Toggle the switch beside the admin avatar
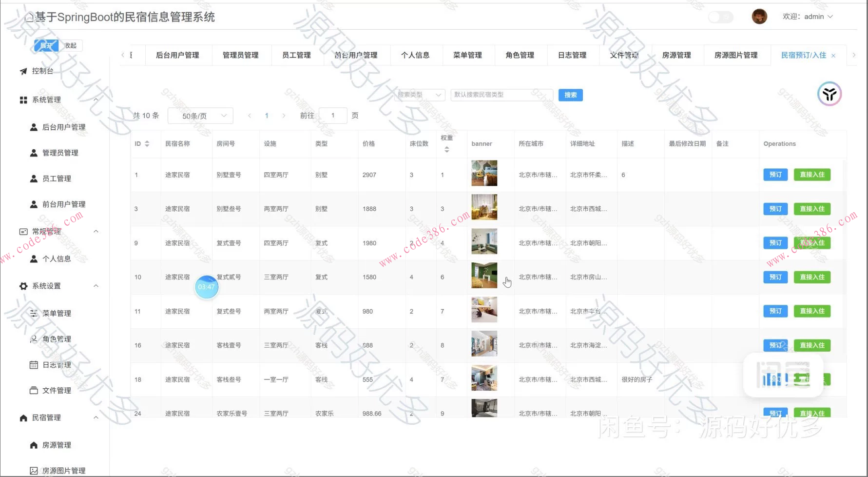Screen dimensions: 868x477 (x=721, y=17)
